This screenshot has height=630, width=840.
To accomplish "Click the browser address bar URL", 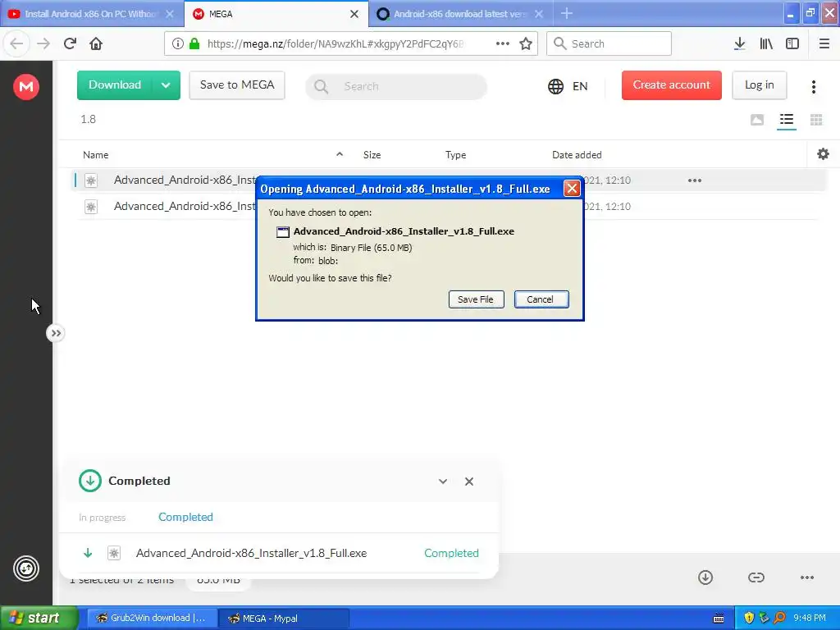I will (x=336, y=44).
